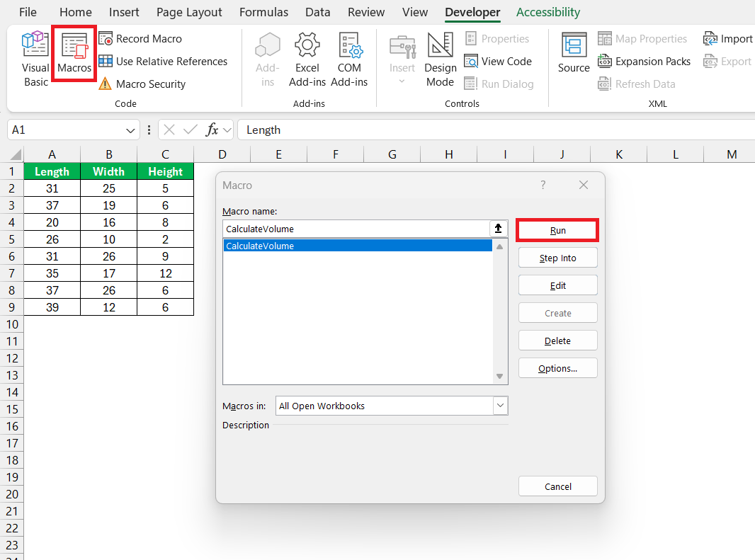This screenshot has width=755, height=560.
Task: Open Expansion Packs
Action: 645,61
